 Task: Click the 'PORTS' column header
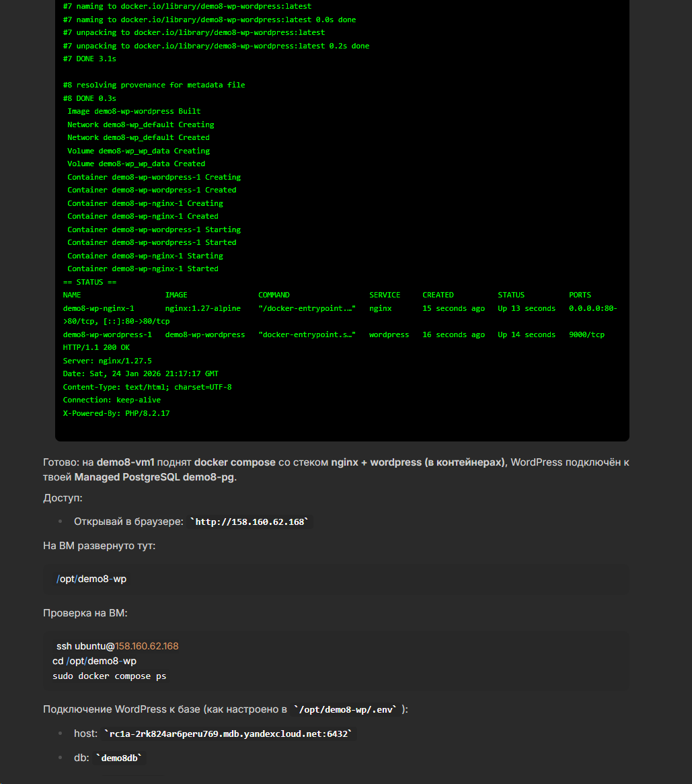pyautogui.click(x=580, y=295)
